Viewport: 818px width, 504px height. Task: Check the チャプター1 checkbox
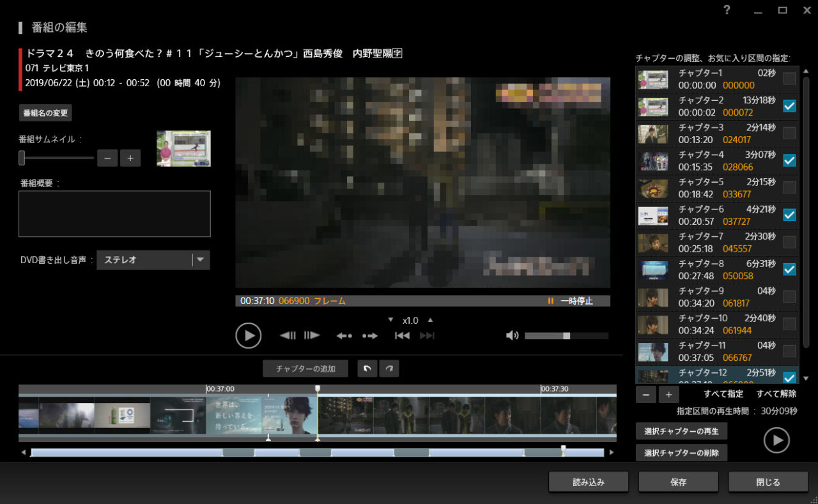(x=789, y=79)
